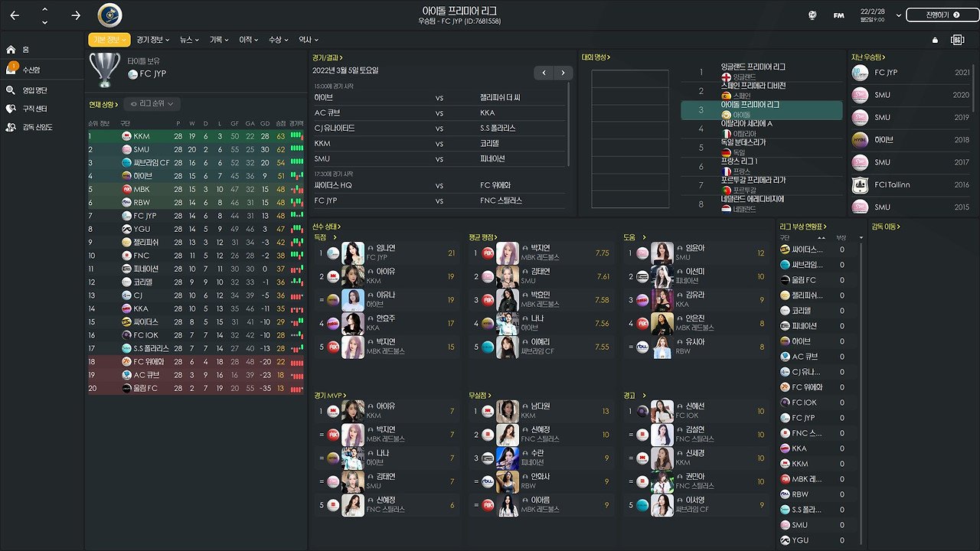Click the lock icon below the continue button

pyautogui.click(x=934, y=39)
